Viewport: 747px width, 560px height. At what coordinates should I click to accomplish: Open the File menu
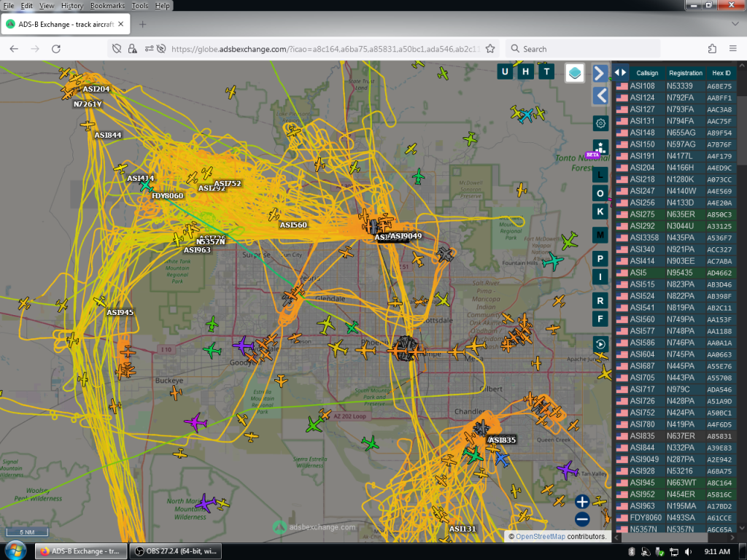[x=9, y=6]
